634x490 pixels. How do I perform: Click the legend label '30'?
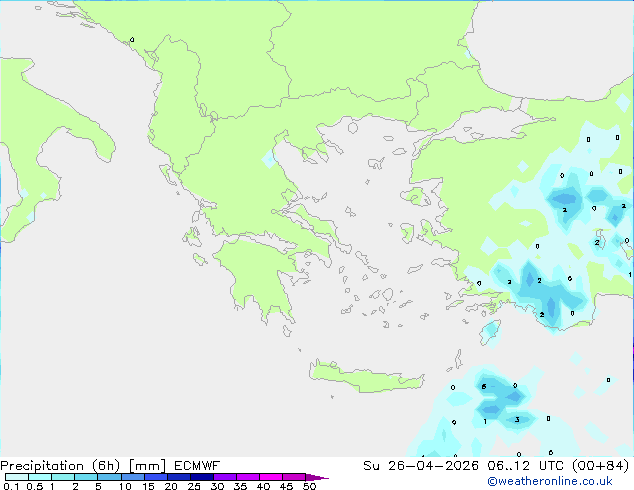[x=217, y=486]
